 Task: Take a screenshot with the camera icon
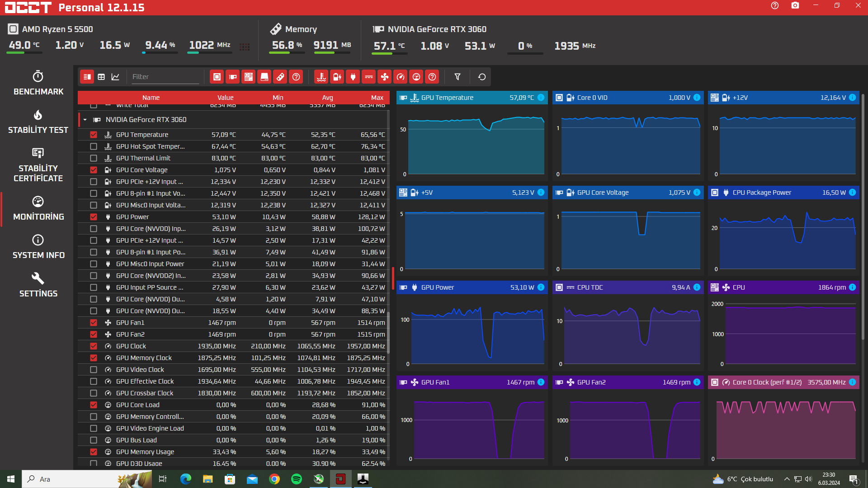click(795, 5)
